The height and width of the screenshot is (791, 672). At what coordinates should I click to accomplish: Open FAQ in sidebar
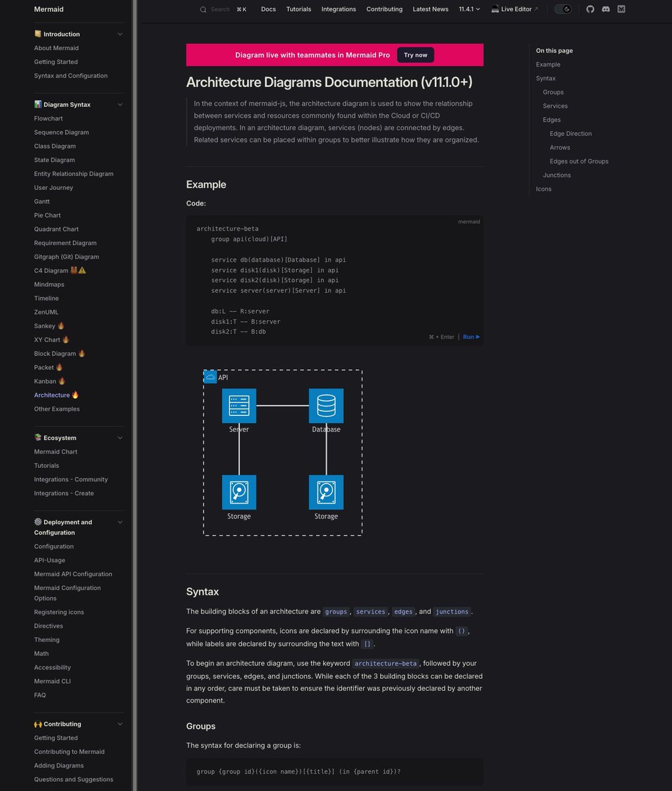click(x=40, y=695)
